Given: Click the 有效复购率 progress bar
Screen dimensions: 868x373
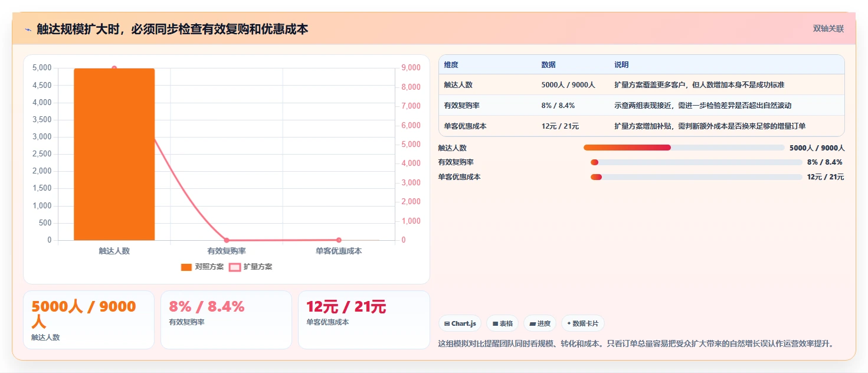Looking at the screenshot, I should pyautogui.click(x=696, y=162).
